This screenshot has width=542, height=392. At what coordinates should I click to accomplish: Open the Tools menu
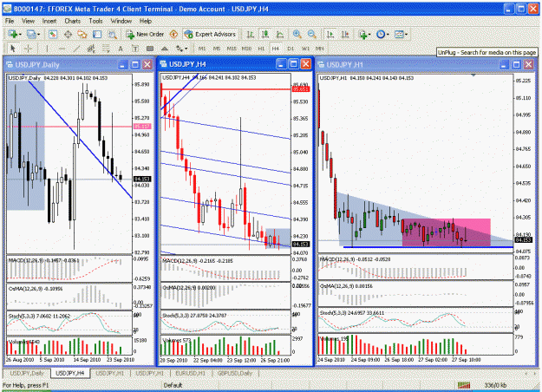(x=95, y=21)
